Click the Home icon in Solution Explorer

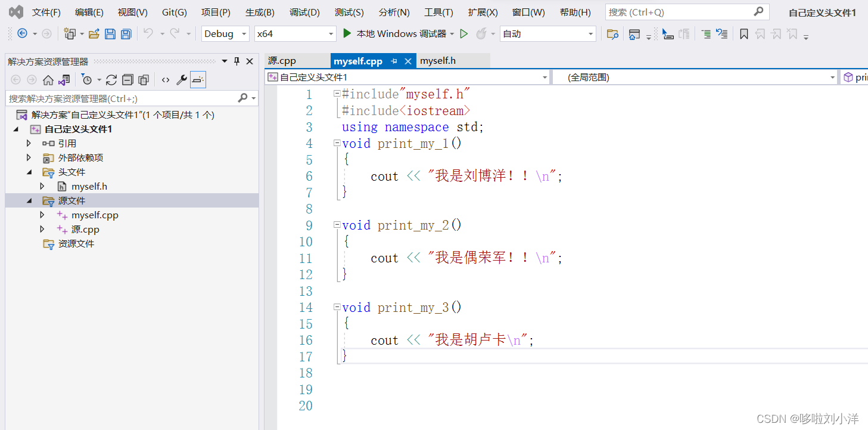pos(48,80)
